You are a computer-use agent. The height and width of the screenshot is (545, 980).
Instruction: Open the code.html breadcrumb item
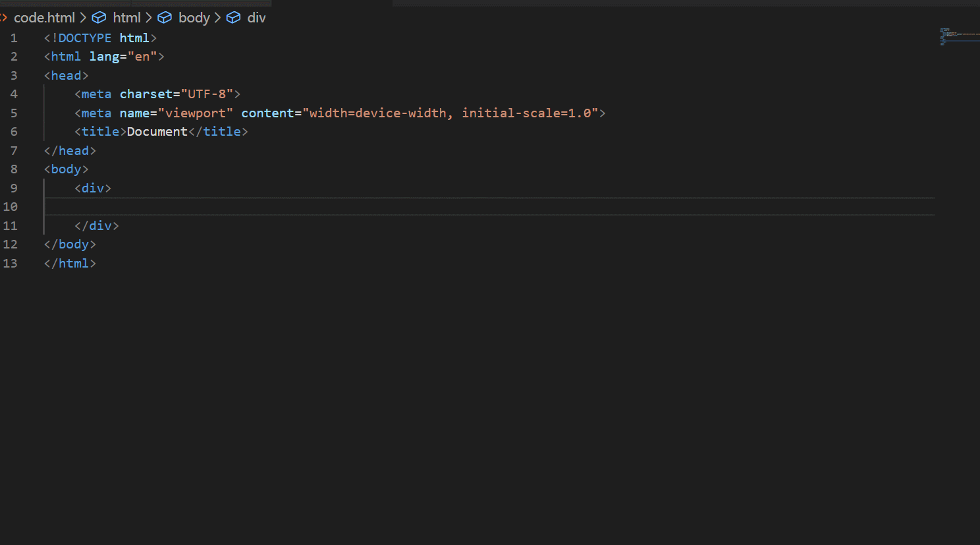pos(44,17)
